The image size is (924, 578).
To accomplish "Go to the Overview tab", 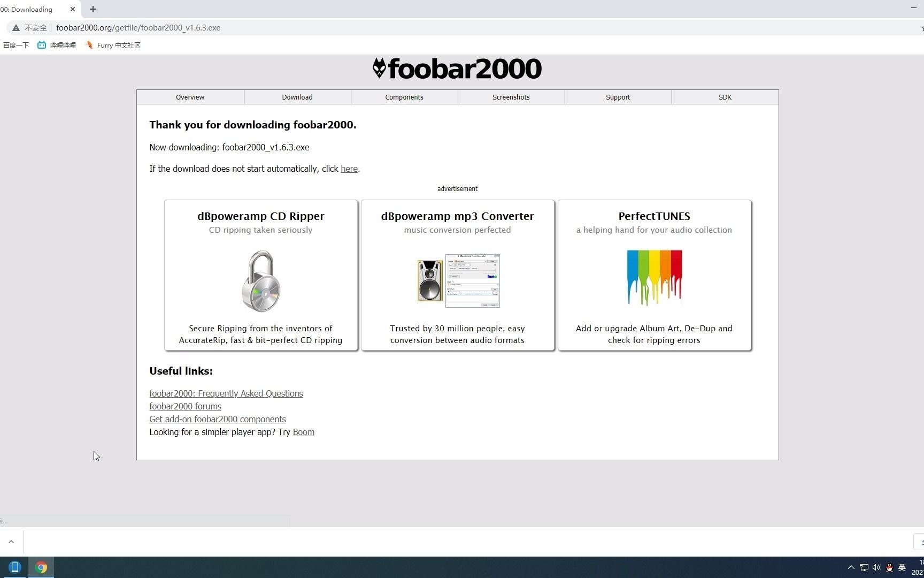I will pyautogui.click(x=190, y=97).
